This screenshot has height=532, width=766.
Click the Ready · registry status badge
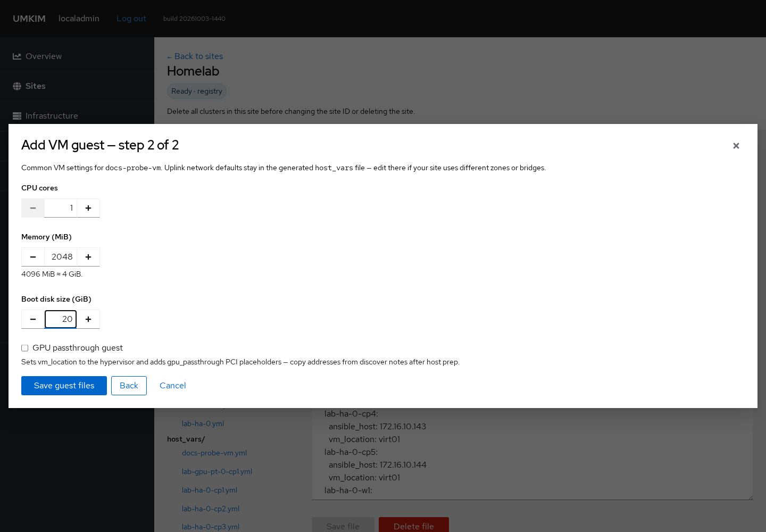[x=197, y=92]
